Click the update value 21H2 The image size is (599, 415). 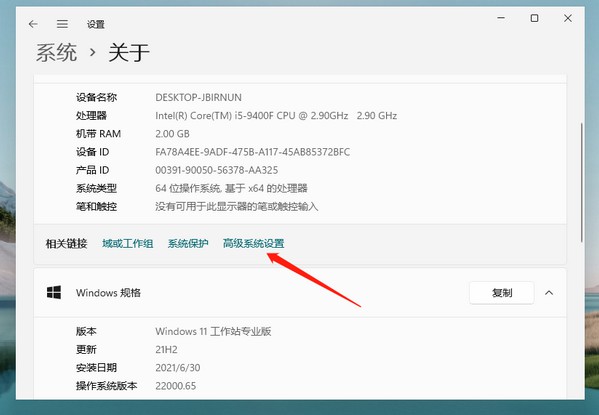(x=166, y=350)
